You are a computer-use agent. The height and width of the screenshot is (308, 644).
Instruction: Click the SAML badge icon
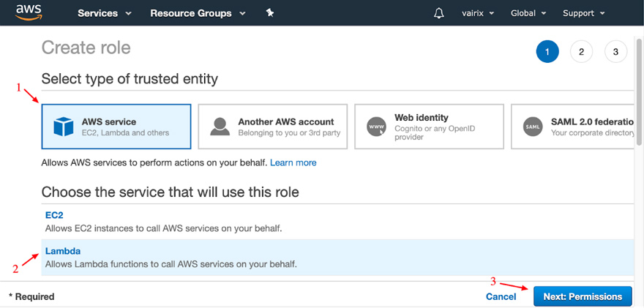pyautogui.click(x=533, y=127)
